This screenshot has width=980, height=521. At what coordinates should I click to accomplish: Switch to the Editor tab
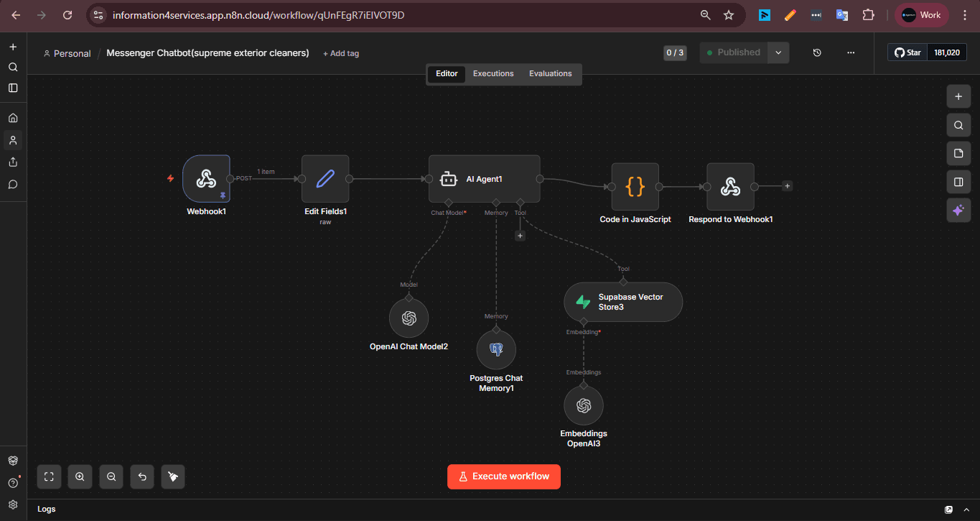pos(447,74)
